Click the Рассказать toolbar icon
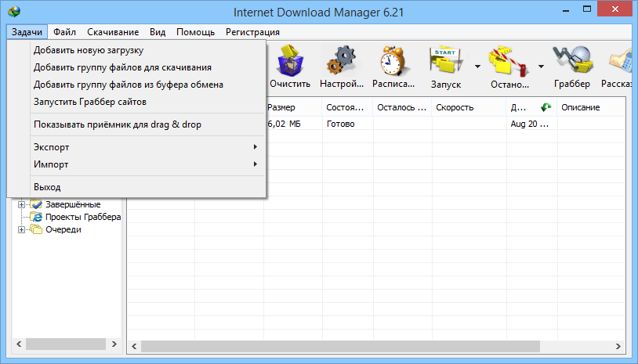This screenshot has height=364, width=638. click(622, 62)
